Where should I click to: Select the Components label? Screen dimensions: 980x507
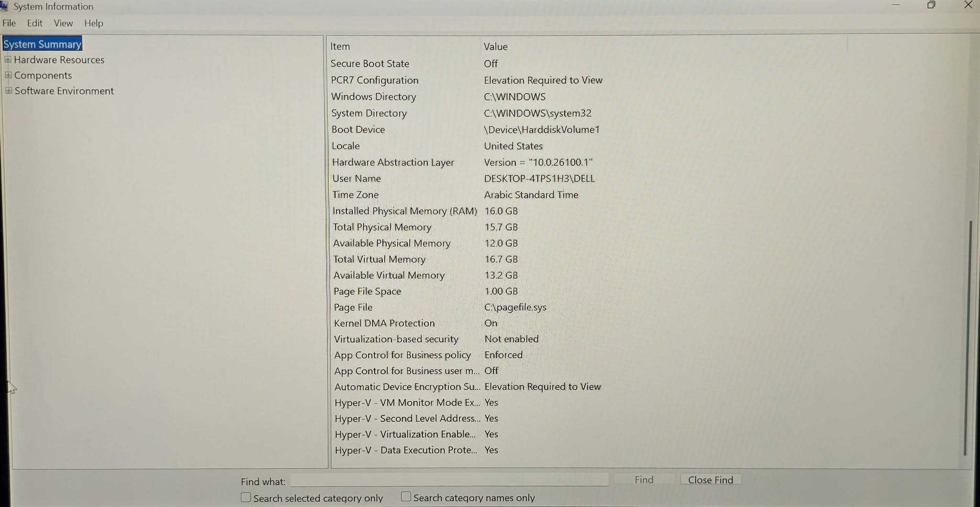coord(43,75)
